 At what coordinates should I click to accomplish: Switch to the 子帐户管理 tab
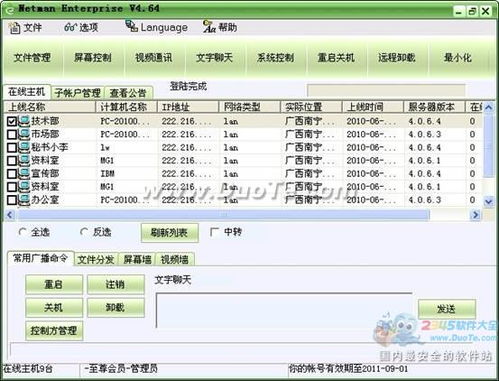point(78,93)
